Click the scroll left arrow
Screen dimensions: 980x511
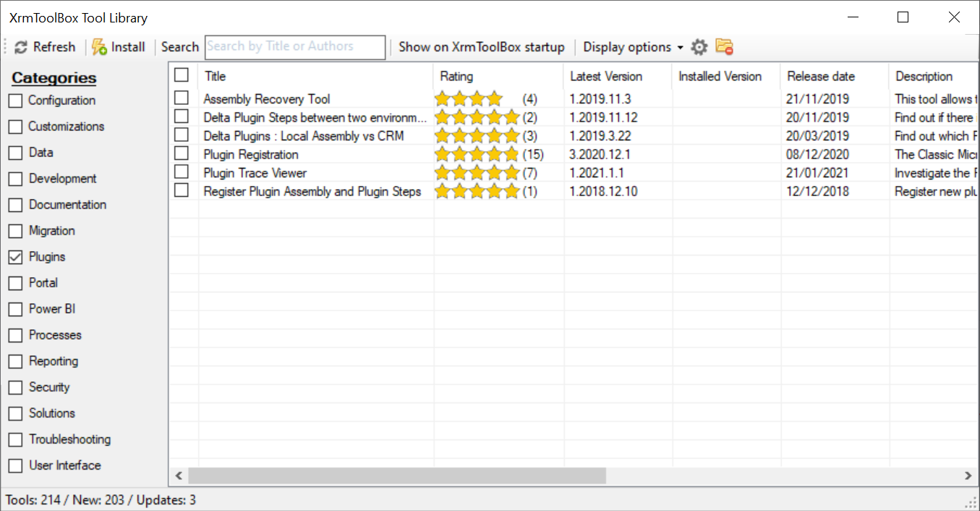pos(178,476)
